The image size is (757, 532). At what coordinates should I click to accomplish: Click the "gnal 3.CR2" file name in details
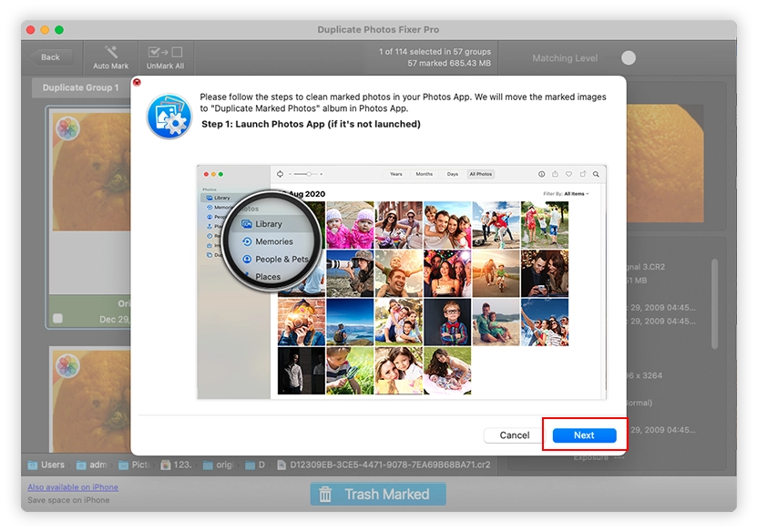(646, 267)
